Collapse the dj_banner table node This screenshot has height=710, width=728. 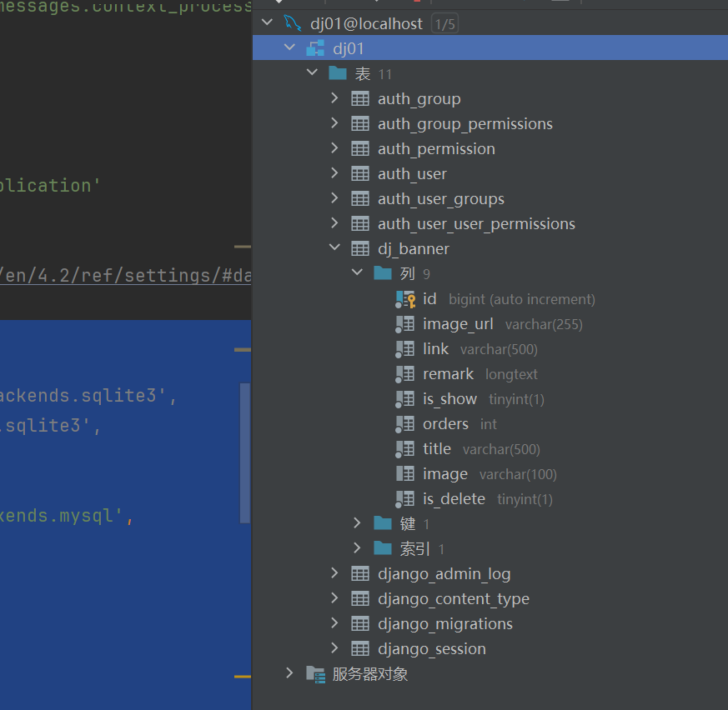click(334, 248)
